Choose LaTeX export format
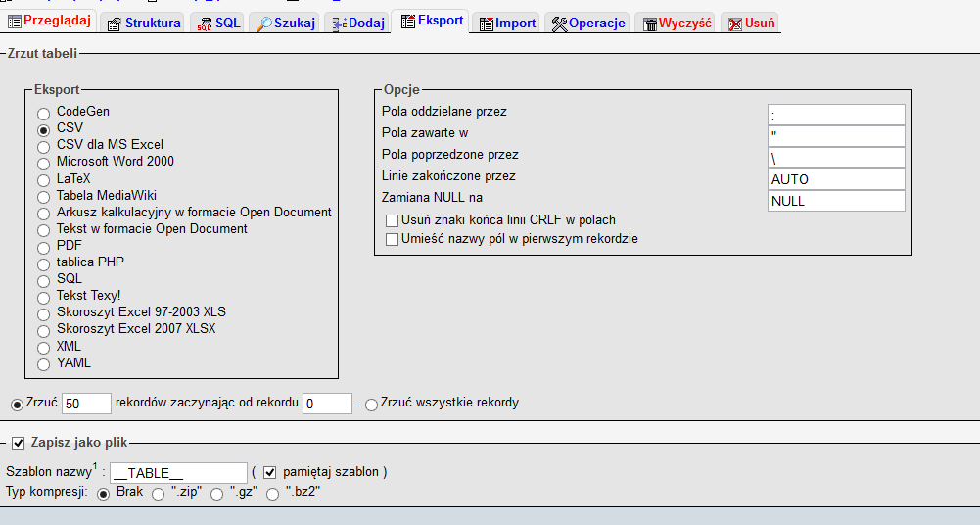Screen dimensions: 980x525 click(43, 180)
